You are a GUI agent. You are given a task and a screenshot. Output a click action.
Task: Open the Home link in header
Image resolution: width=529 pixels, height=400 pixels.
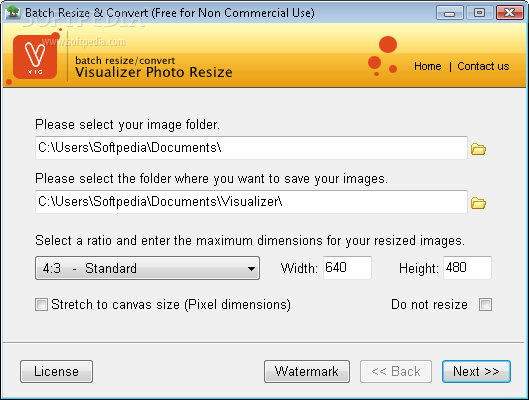coord(427,66)
